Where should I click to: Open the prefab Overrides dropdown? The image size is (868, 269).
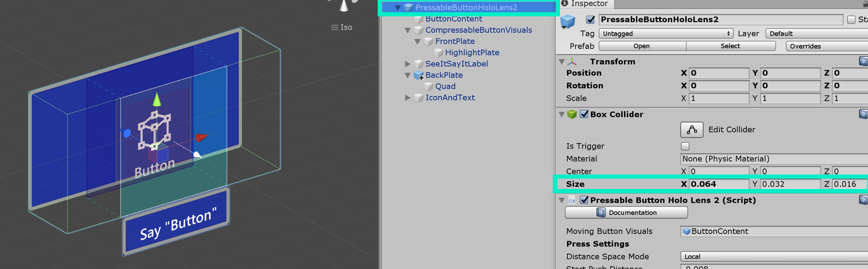click(827, 46)
